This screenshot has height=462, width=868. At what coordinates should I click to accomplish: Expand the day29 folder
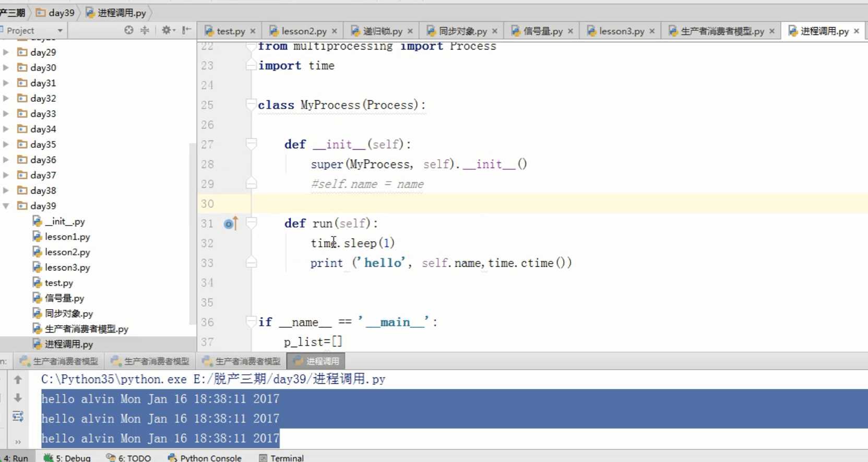pyautogui.click(x=6, y=52)
